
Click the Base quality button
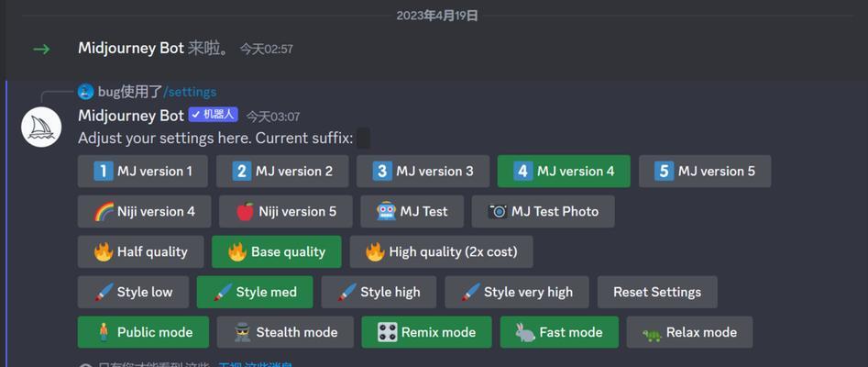pyautogui.click(x=277, y=251)
